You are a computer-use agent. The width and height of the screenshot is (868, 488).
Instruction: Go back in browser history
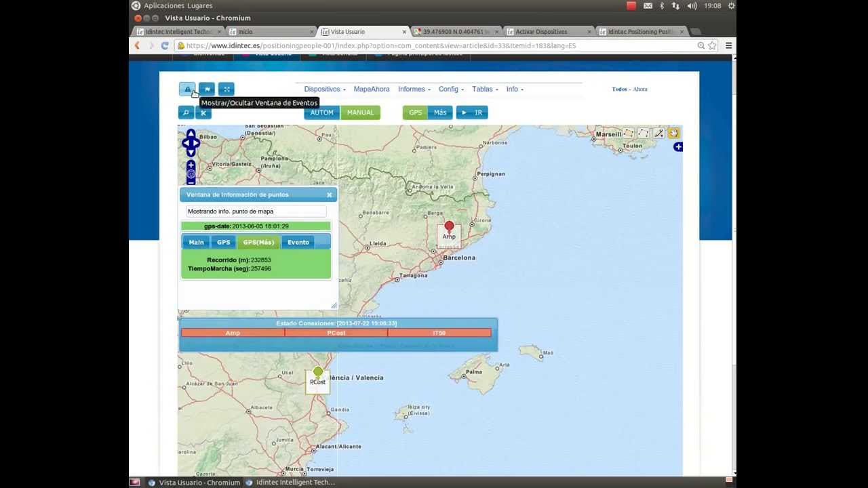pyautogui.click(x=137, y=45)
